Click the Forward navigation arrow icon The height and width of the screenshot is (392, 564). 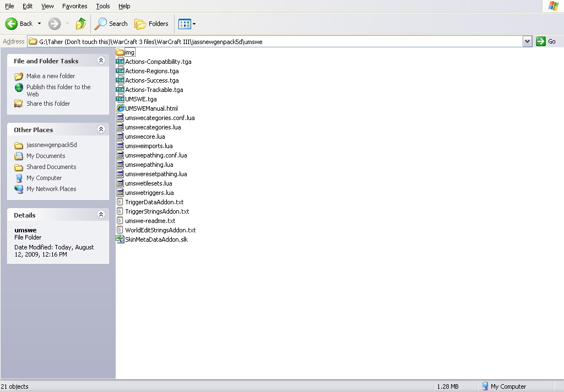click(x=55, y=24)
